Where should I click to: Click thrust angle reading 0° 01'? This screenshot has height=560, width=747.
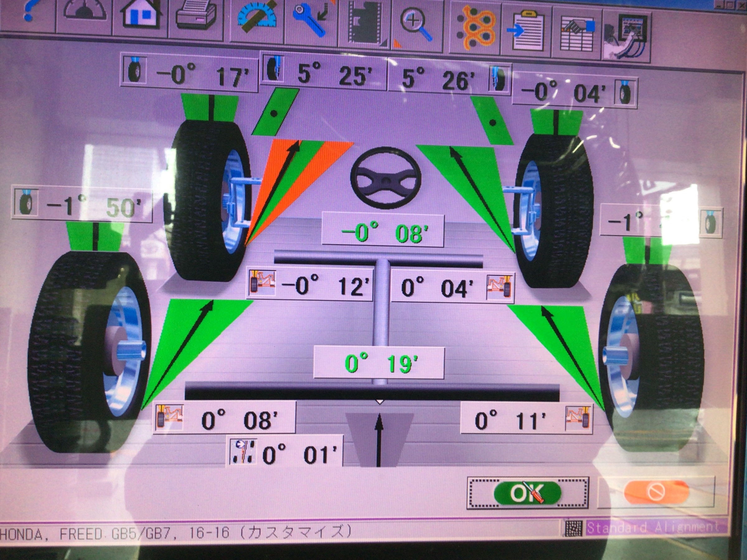click(285, 451)
